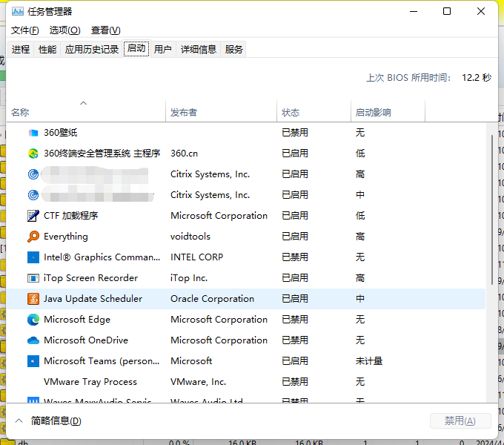Viewport: 504px width, 445px height.
Task: Collapse to 简略信息(D) view
Action: (48, 421)
